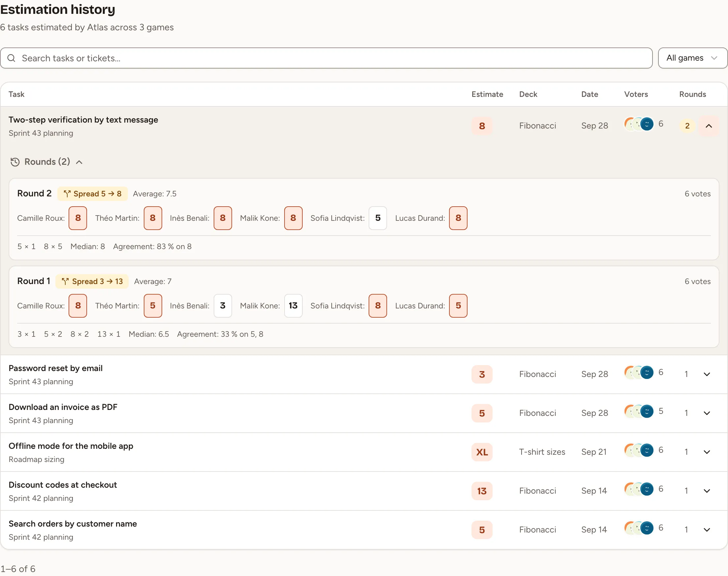The height and width of the screenshot is (576, 728).
Task: Click the Rounds column header
Action: tap(693, 94)
